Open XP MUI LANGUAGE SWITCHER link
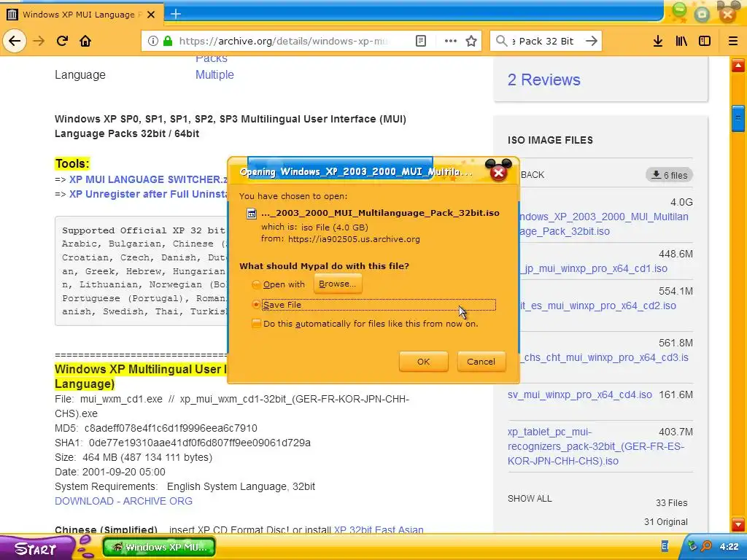This screenshot has height=560, width=747. [148, 179]
